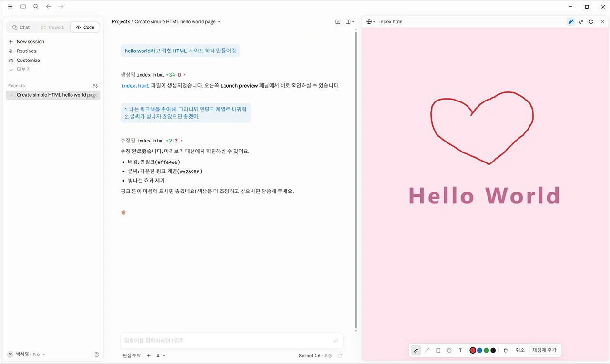Select the rectangle shape tool

tap(438, 350)
